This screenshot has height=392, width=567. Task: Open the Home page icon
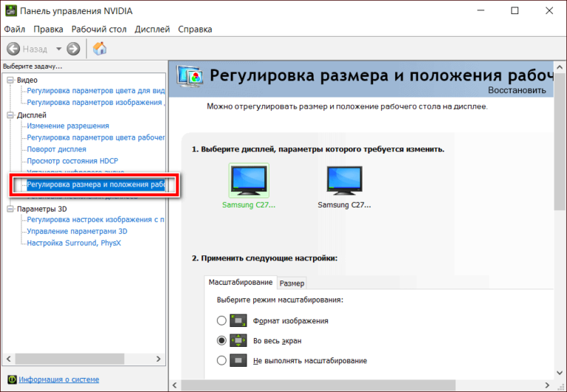(x=100, y=49)
